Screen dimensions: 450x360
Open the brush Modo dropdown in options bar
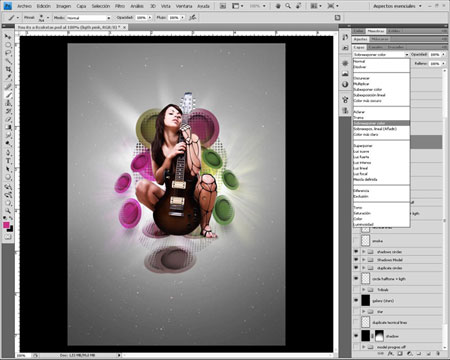coord(88,18)
